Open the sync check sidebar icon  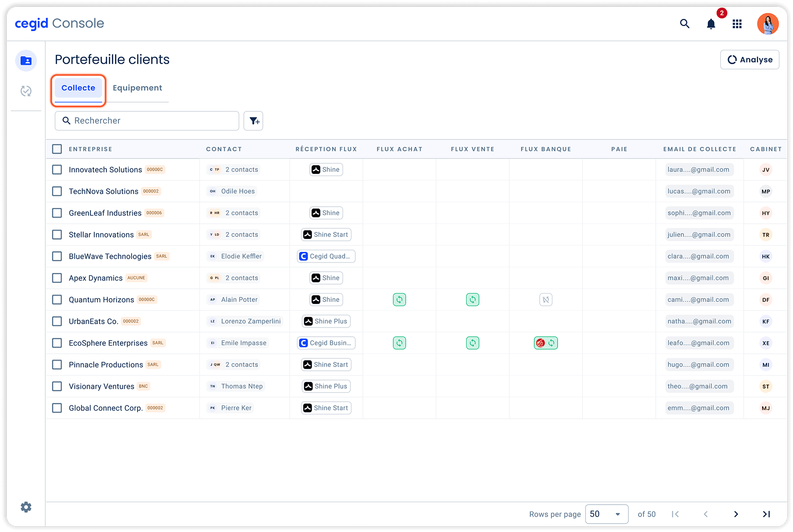tap(26, 91)
